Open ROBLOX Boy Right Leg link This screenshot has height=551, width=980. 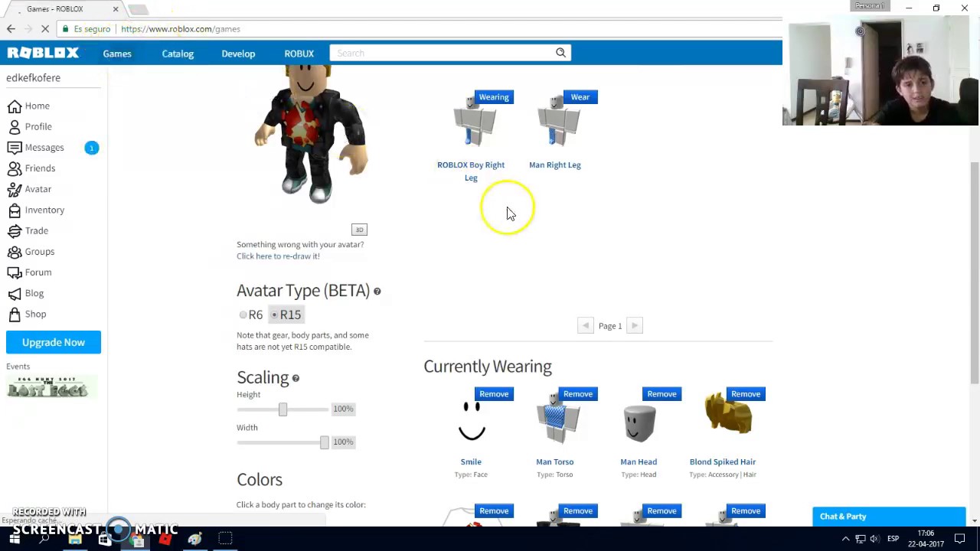click(471, 171)
